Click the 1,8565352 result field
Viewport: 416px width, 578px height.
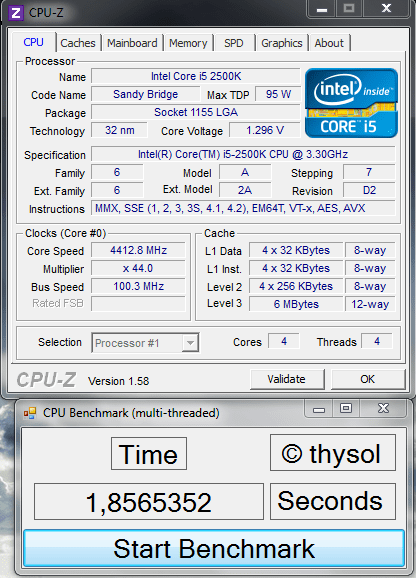149,502
